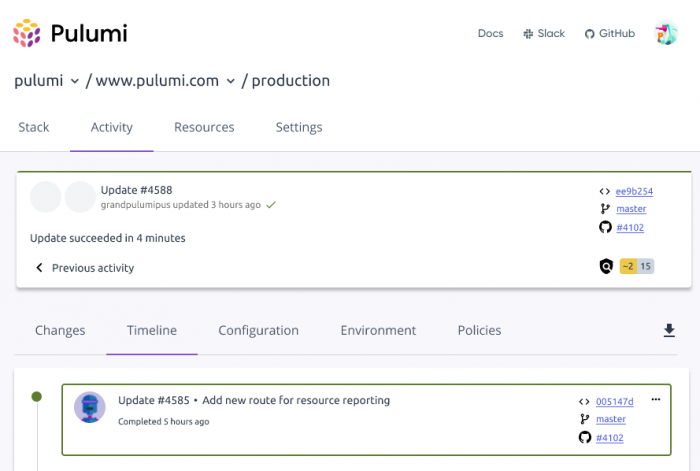Click avatar on Update #4585 entry
The height and width of the screenshot is (471, 700).
point(90,407)
